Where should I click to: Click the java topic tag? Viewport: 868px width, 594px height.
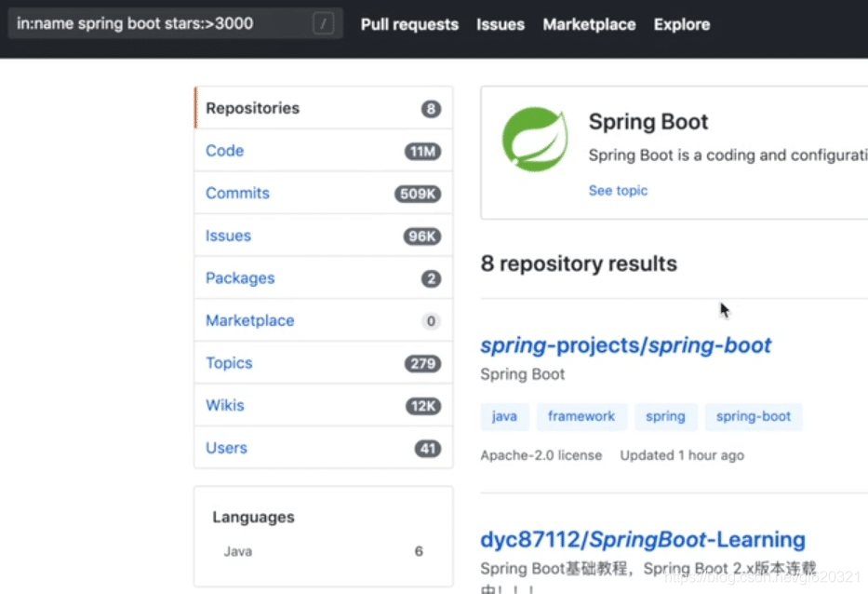pos(504,417)
